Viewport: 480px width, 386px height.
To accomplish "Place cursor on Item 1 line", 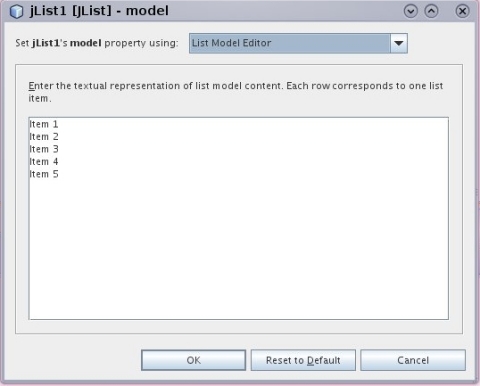I will (44, 124).
